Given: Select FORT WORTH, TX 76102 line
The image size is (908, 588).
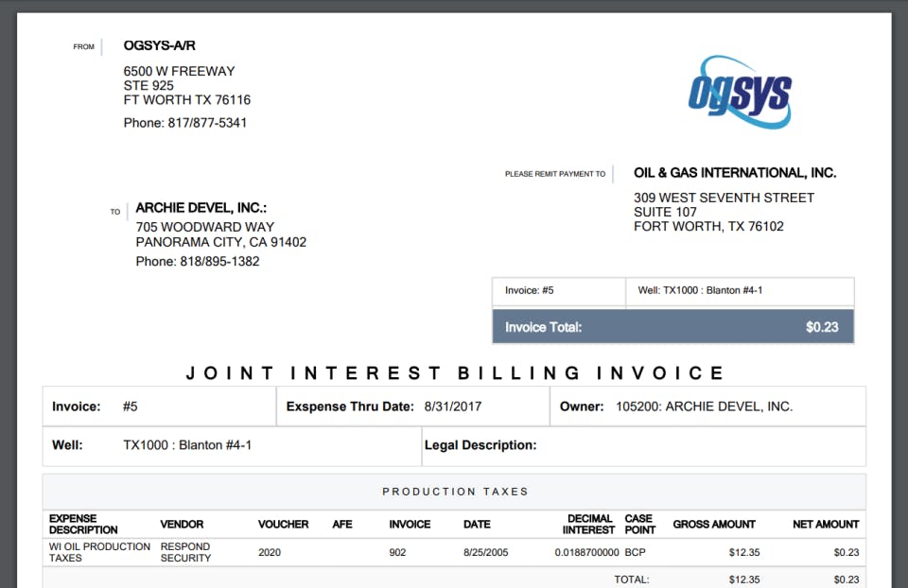Looking at the screenshot, I should [708, 226].
